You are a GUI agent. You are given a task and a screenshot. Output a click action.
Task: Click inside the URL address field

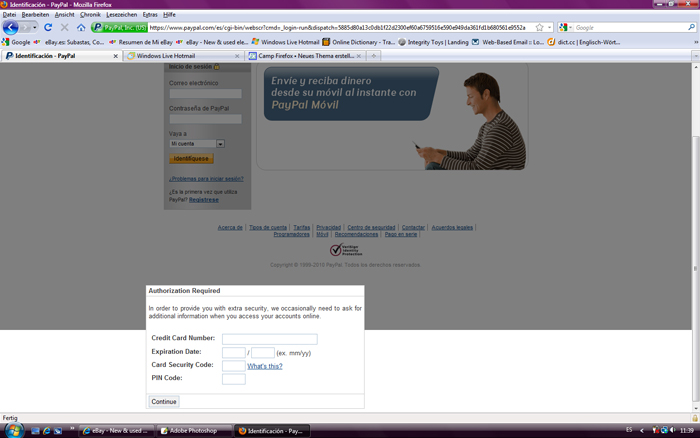click(x=339, y=28)
